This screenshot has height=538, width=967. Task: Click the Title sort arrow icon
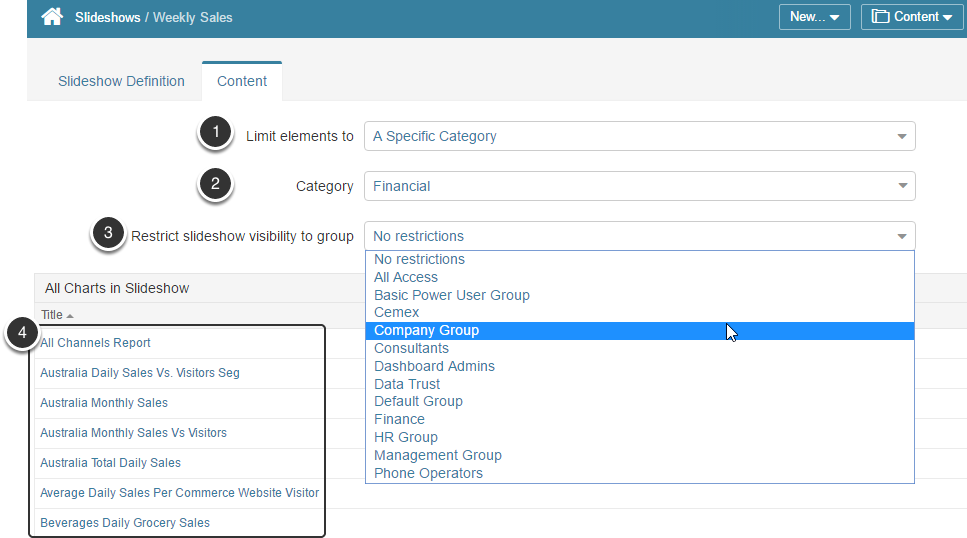70,316
